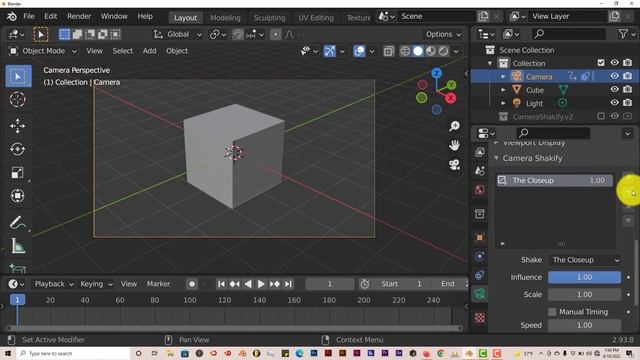Switch to rendered viewport shading

pyautogui.click(x=443, y=51)
